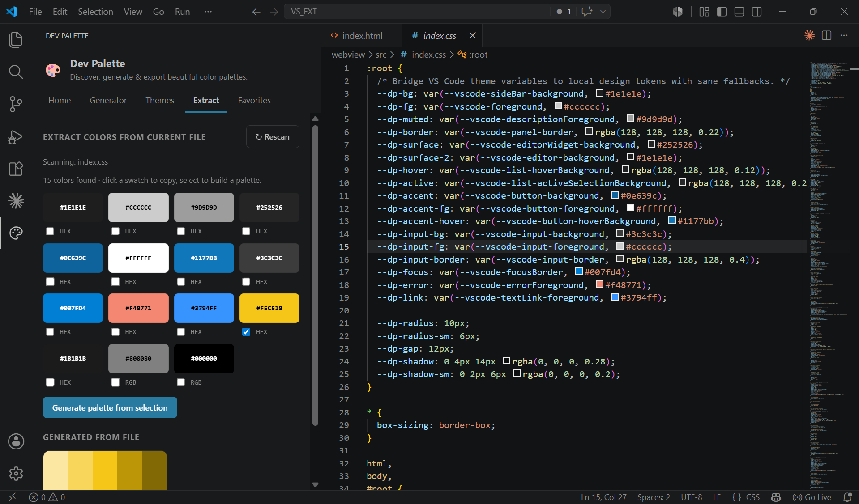Toggle Primary Side Bar icon
This screenshot has height=504, width=859.
tap(722, 12)
